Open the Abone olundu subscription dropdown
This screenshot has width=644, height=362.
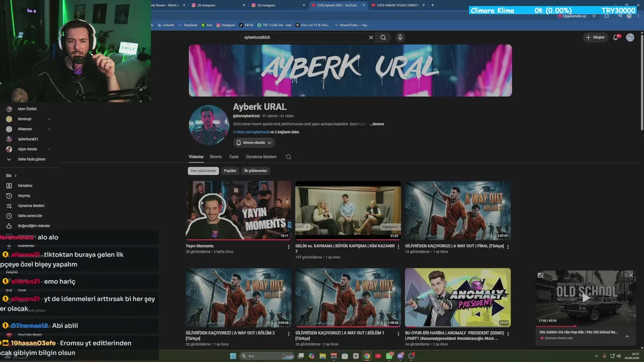coord(254,143)
